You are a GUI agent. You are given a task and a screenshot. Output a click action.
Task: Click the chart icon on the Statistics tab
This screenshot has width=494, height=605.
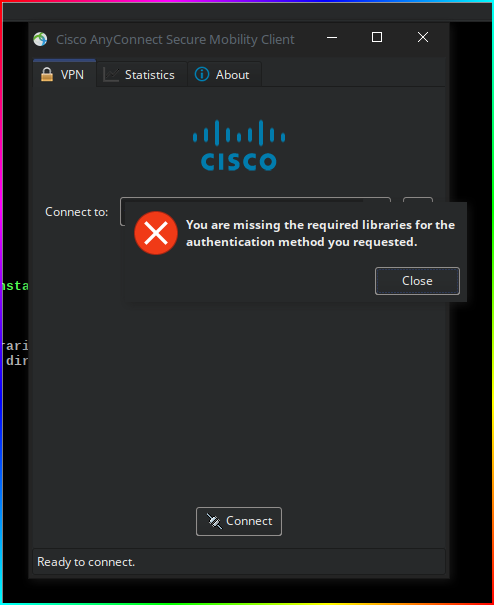point(111,74)
